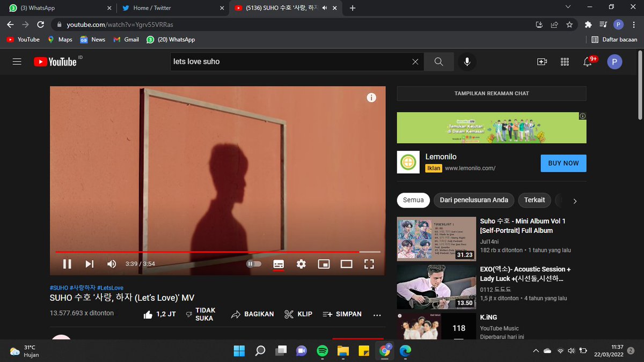Toggle autoplay switch in player
Image resolution: width=644 pixels, height=362 pixels.
254,264
